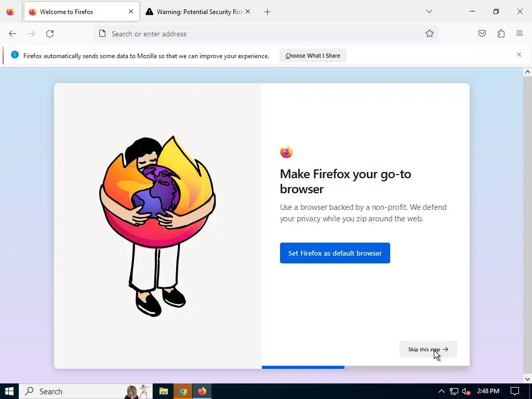Dismiss the data sharing notification bar
This screenshot has height=399, width=532.
(519, 55)
